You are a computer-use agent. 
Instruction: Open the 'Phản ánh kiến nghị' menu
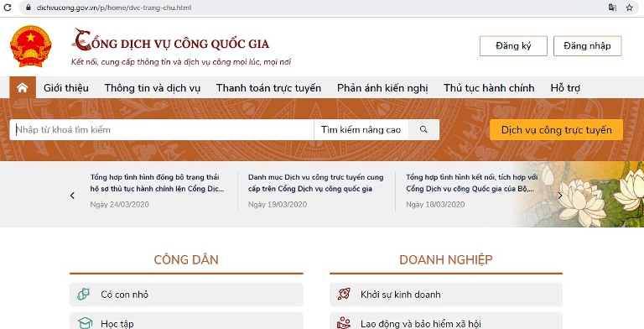click(382, 88)
